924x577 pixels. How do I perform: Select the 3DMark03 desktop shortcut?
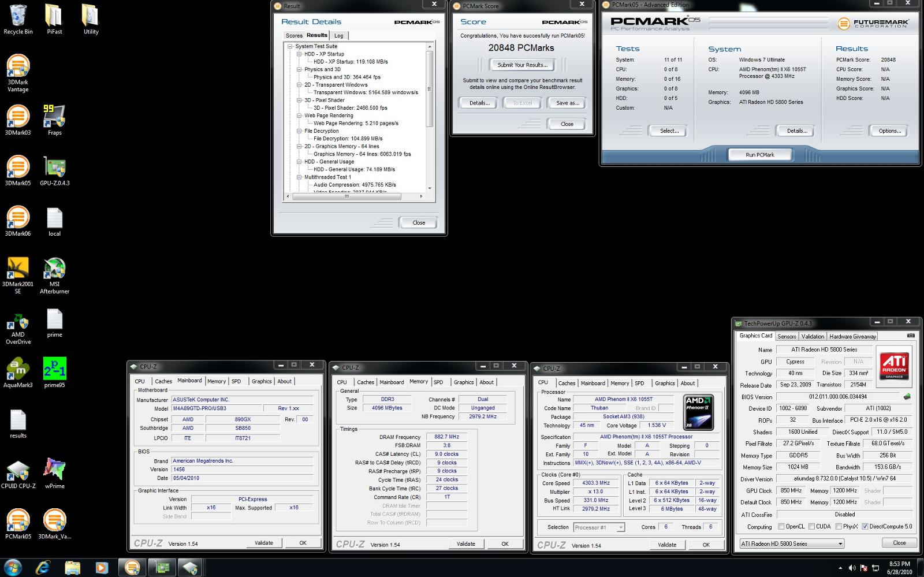(x=18, y=120)
